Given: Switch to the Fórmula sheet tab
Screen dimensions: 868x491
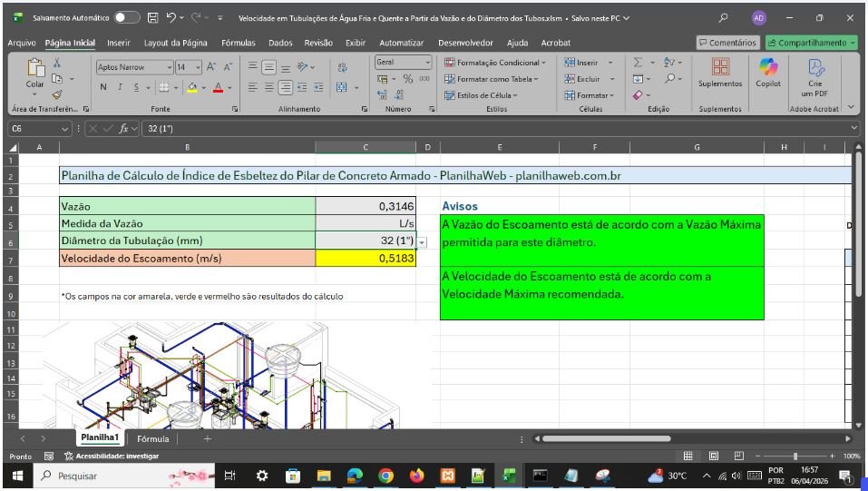Looking at the screenshot, I should [152, 438].
